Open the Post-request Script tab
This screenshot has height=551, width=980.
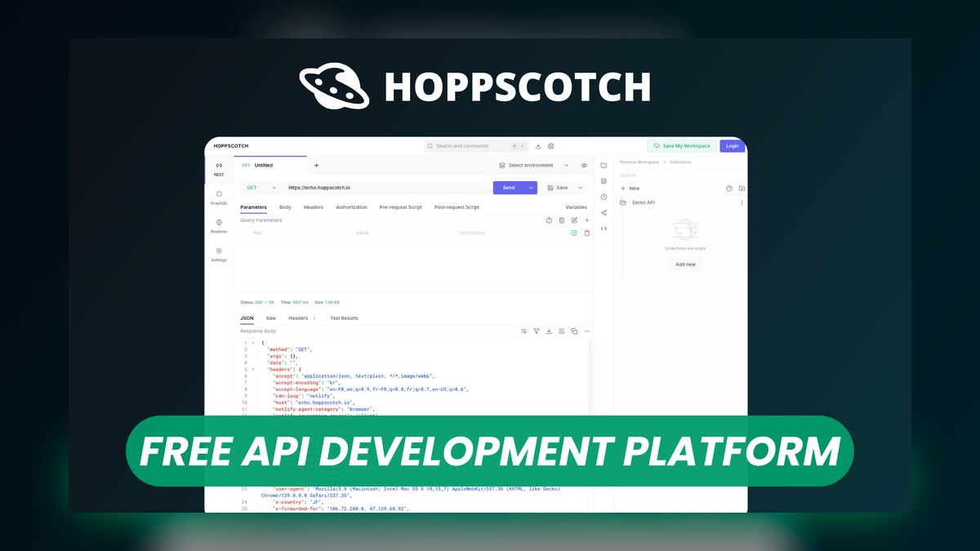point(457,207)
